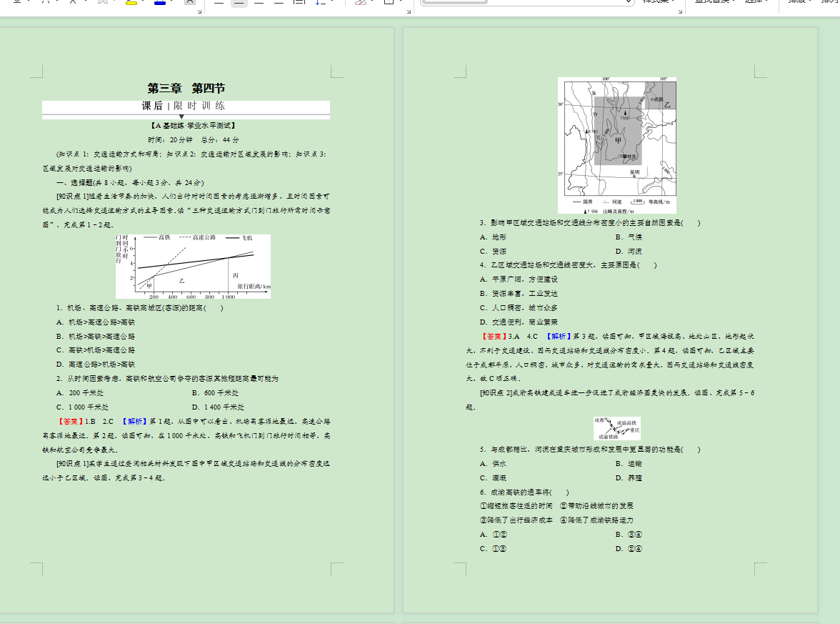Open the styles group dialog launcher arrow

point(680,11)
